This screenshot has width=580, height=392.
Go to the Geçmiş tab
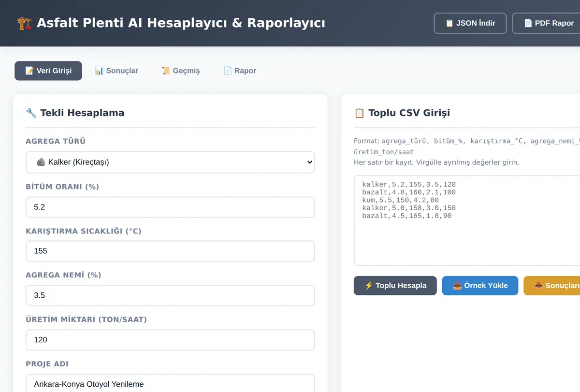click(x=181, y=71)
